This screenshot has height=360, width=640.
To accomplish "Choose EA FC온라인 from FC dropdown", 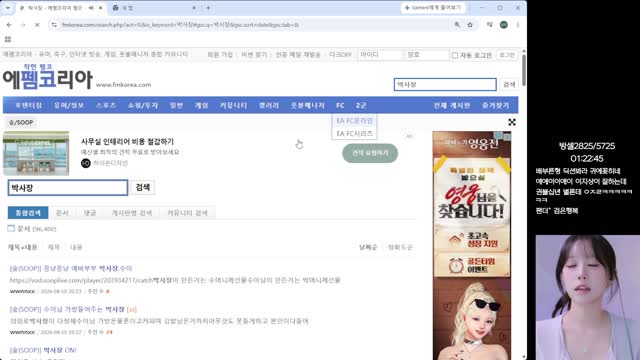I will pyautogui.click(x=354, y=120).
